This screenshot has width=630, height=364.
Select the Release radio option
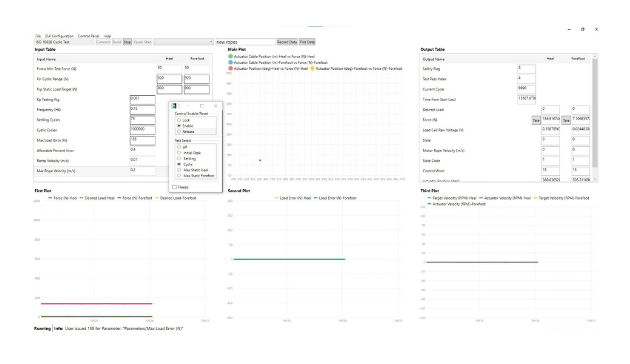(x=186, y=132)
